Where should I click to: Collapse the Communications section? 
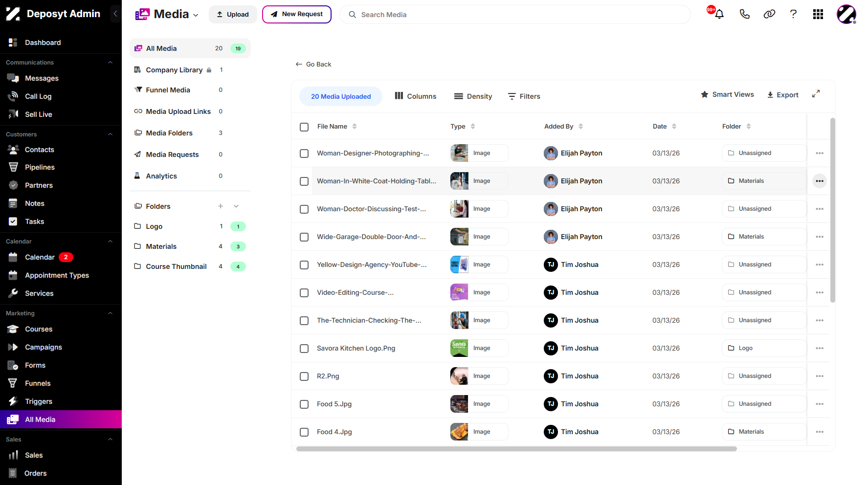(110, 62)
